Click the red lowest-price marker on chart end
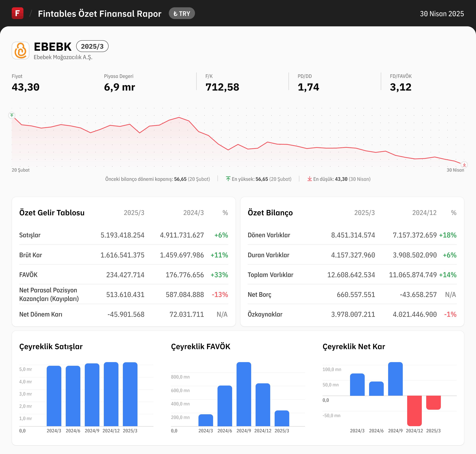The image size is (476, 454). point(464,165)
